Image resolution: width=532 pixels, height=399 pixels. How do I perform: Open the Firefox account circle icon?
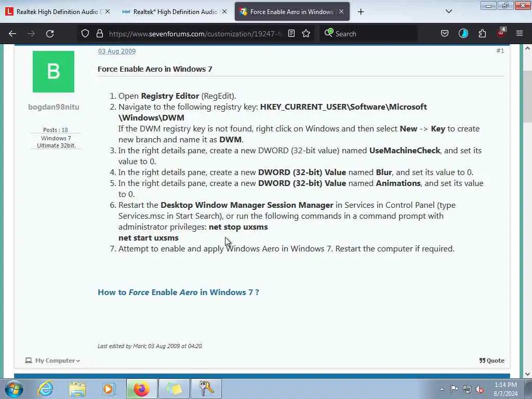463,33
